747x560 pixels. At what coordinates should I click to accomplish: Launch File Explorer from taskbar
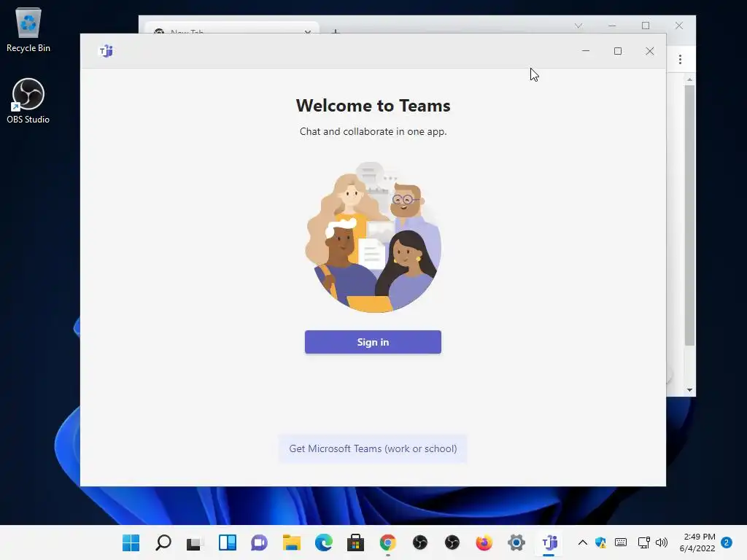pos(292,542)
